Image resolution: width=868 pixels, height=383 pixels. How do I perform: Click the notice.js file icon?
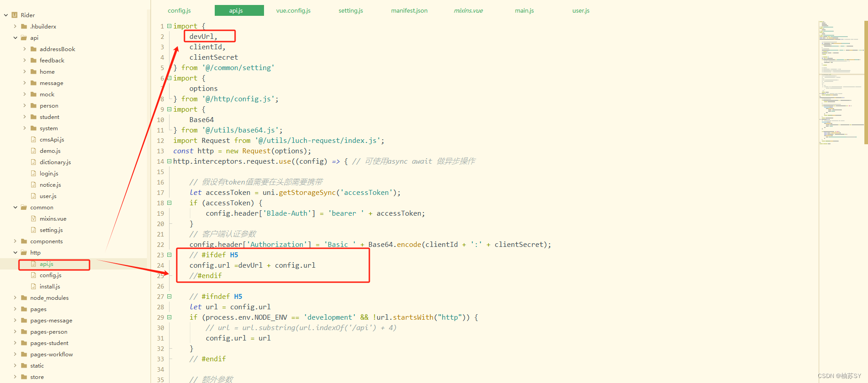point(33,185)
